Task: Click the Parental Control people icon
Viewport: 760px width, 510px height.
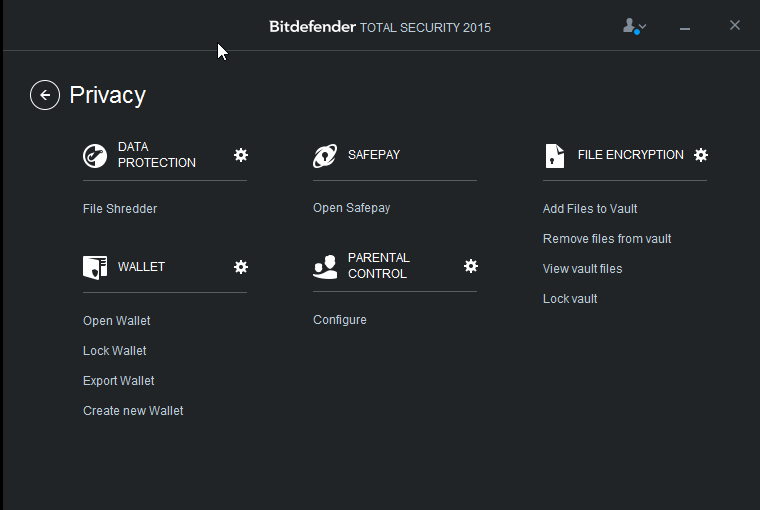Action: pos(325,266)
